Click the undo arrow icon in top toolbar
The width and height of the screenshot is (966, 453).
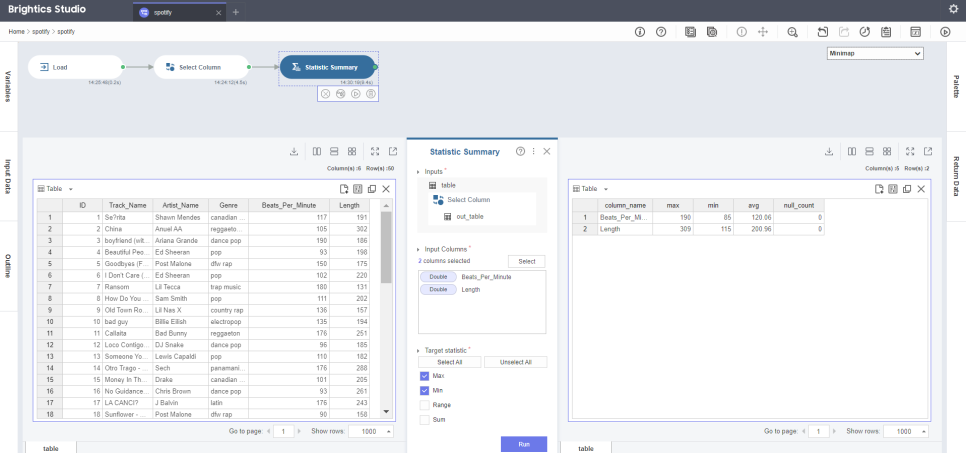coord(822,32)
